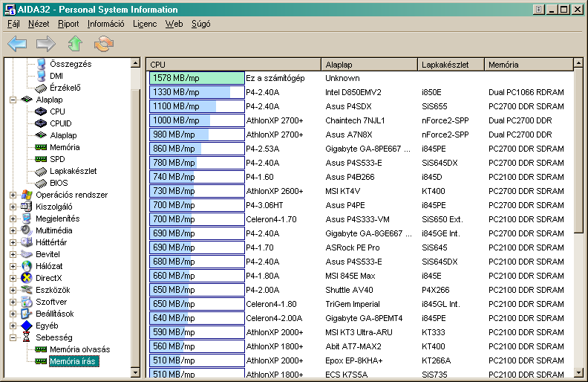This screenshot has height=382, width=588.
Task: Expand the Háttértár node
Action: (13, 242)
